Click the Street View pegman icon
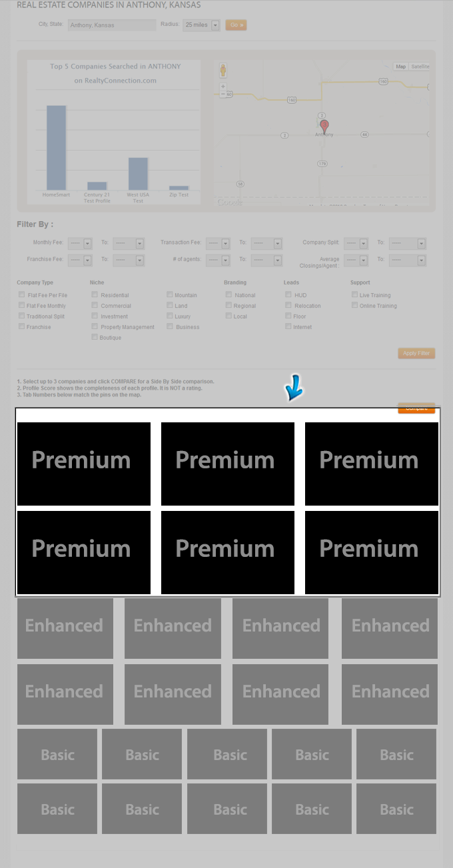This screenshot has width=453, height=868. [223, 70]
